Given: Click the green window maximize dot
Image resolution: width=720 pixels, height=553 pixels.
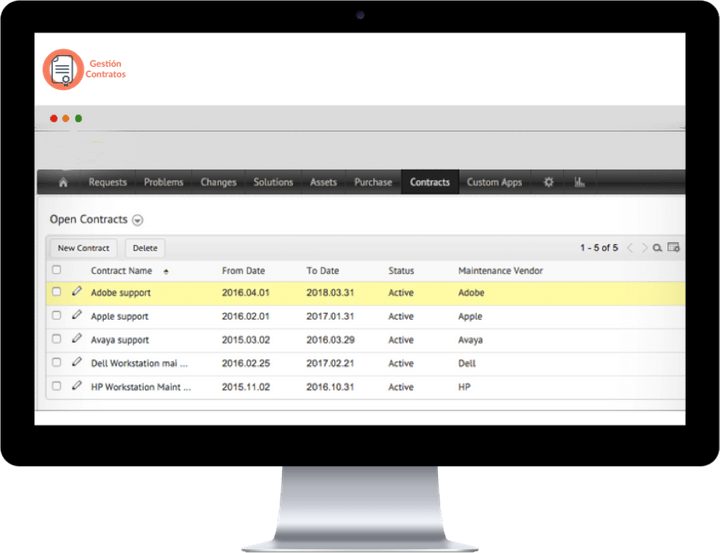Looking at the screenshot, I should (x=79, y=118).
